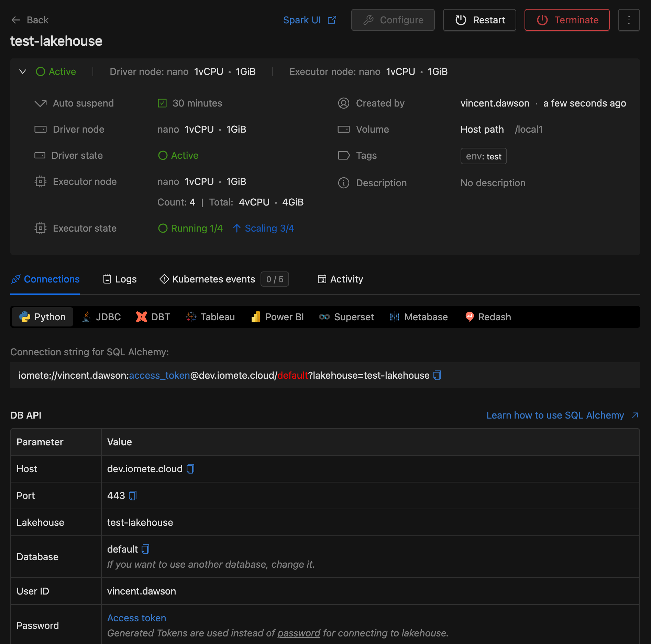651x644 pixels.
Task: Click the /local1 host path value
Action: tap(529, 129)
